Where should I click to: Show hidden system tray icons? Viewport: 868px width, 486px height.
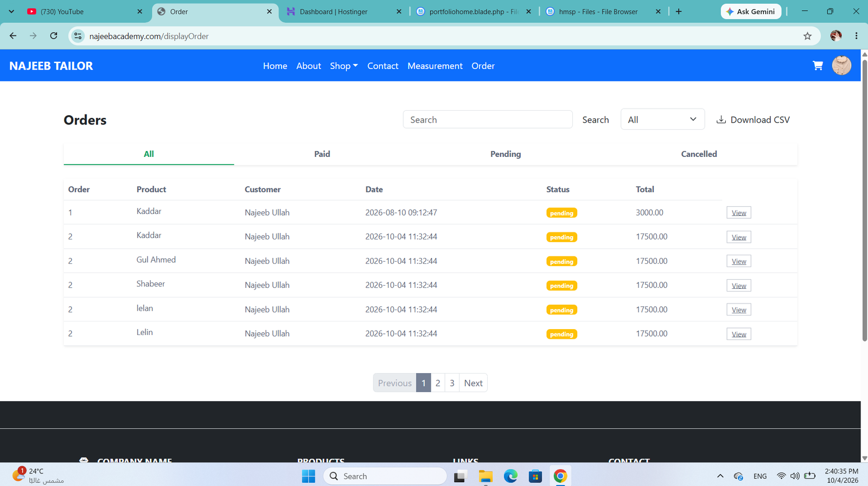tap(720, 476)
